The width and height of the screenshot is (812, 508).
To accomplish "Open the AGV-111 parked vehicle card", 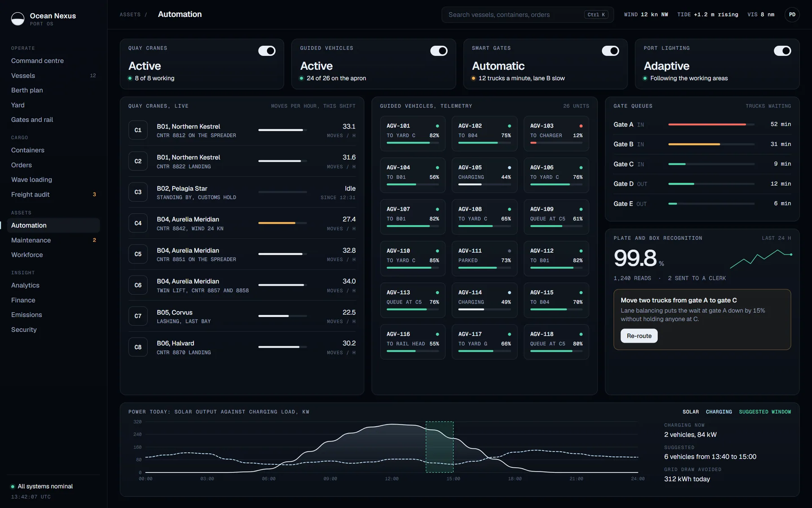I will [484, 259].
